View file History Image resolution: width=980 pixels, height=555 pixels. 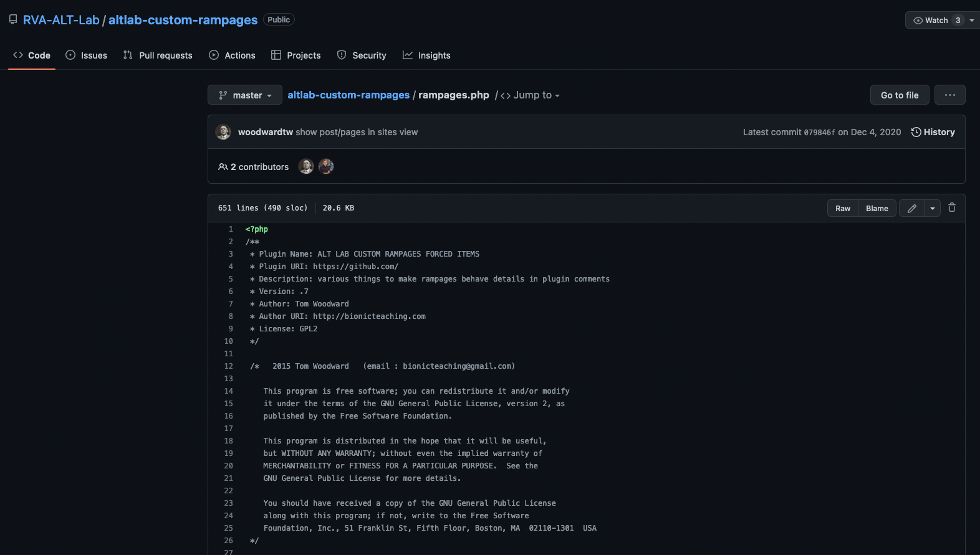(933, 132)
